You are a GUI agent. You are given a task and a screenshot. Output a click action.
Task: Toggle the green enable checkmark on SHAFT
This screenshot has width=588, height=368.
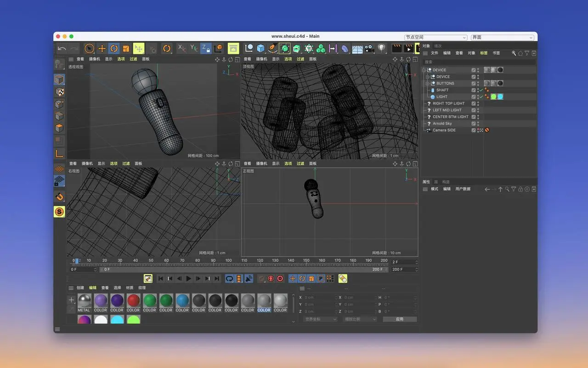[x=481, y=90]
